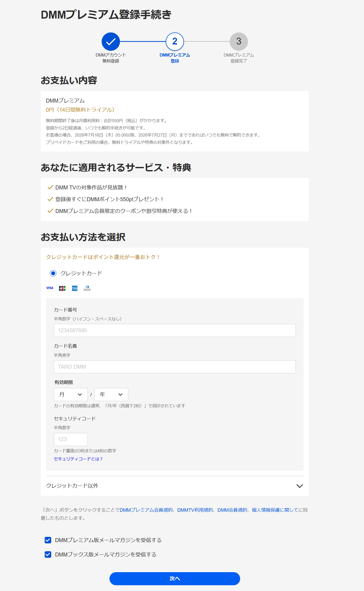Click the お支払い方法を選択 heading

(x=83, y=237)
